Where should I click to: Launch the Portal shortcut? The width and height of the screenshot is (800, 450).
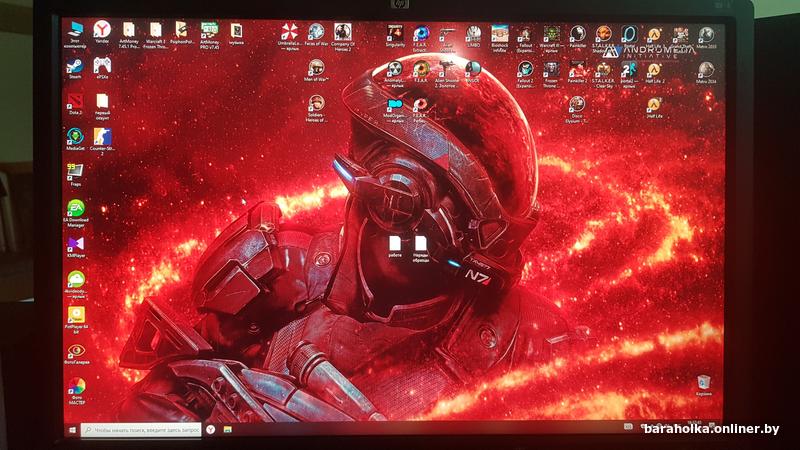(629, 37)
